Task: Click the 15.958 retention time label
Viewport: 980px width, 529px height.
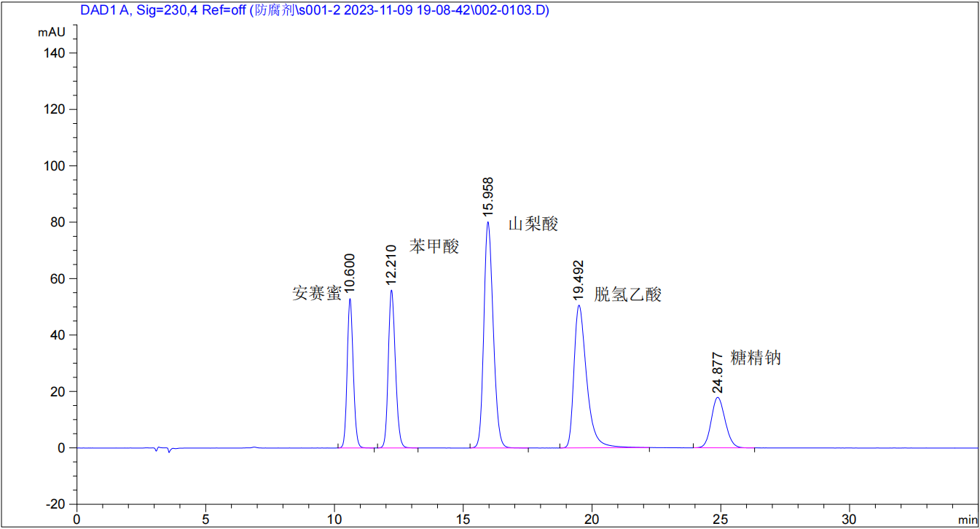Action: [x=487, y=196]
